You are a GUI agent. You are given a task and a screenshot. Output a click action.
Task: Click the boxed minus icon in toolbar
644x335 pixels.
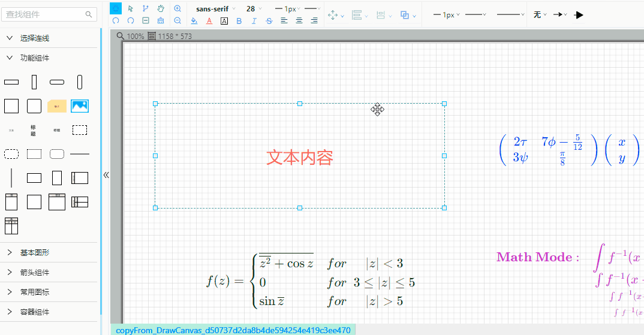tap(145, 20)
